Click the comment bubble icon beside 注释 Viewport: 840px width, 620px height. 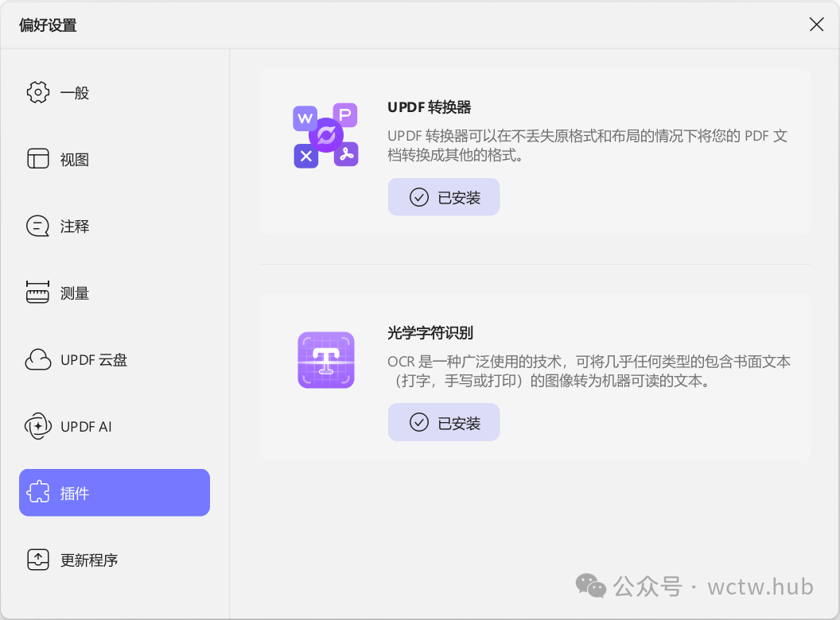37,226
